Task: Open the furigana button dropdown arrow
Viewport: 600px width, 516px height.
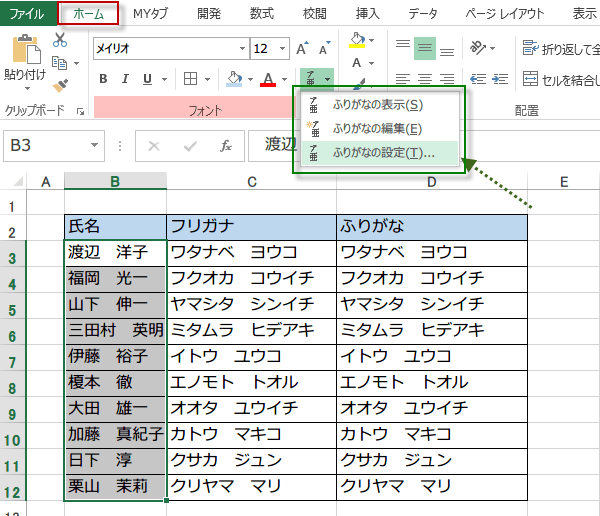Action: 328,79
